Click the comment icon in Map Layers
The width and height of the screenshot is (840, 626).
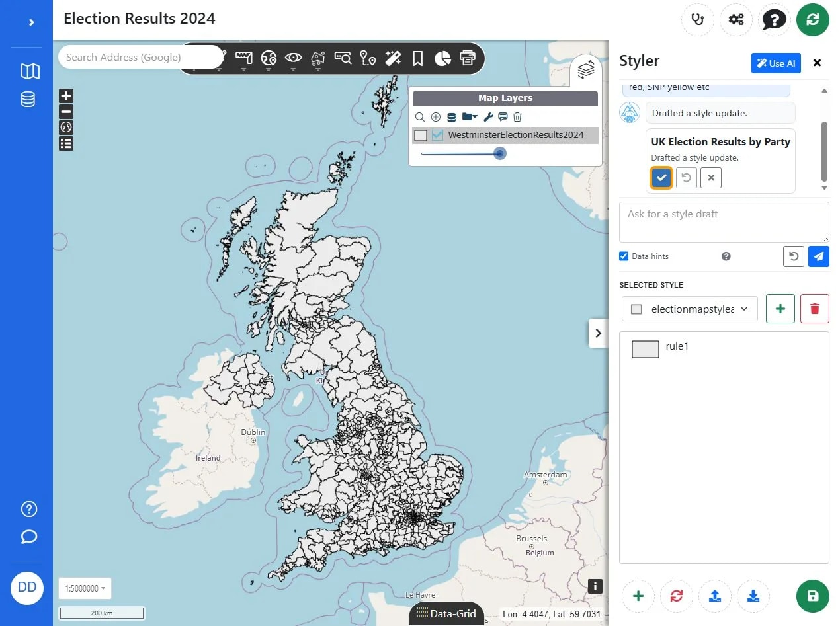tap(503, 117)
